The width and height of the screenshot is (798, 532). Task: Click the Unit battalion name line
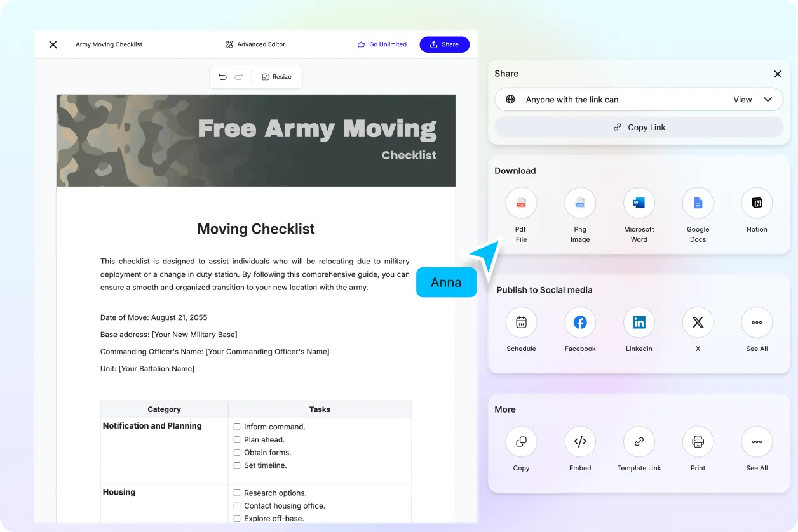coord(147,369)
